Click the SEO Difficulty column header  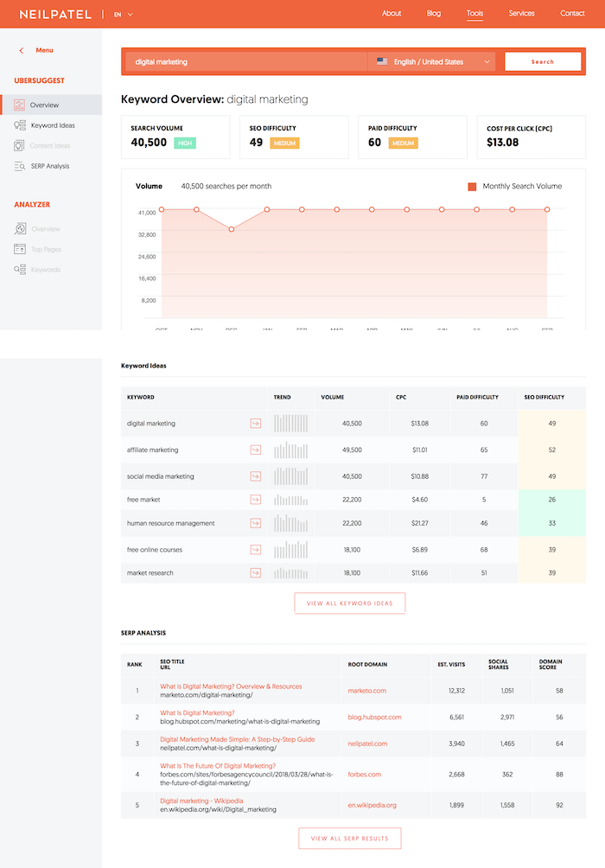click(544, 398)
